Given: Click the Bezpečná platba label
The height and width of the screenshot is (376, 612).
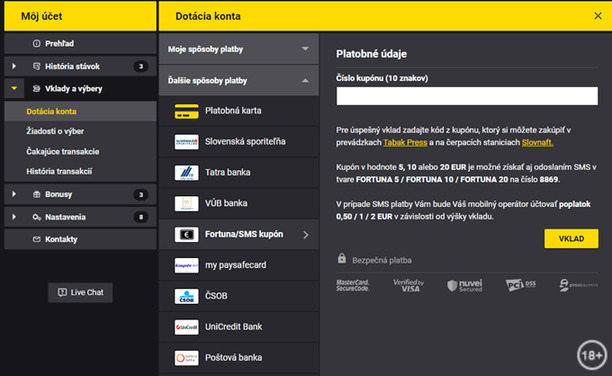Looking at the screenshot, I should [382, 260].
